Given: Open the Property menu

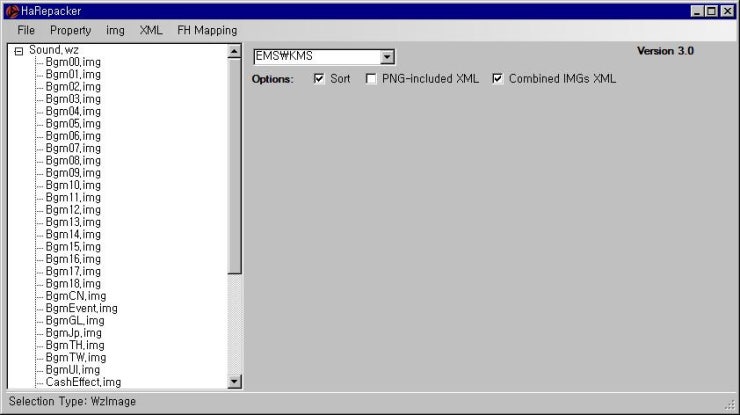Looking at the screenshot, I should click(70, 30).
